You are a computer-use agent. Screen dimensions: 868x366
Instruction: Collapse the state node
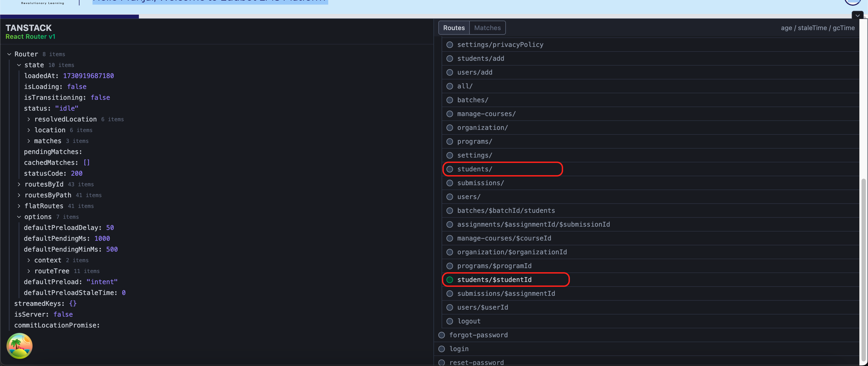point(19,65)
